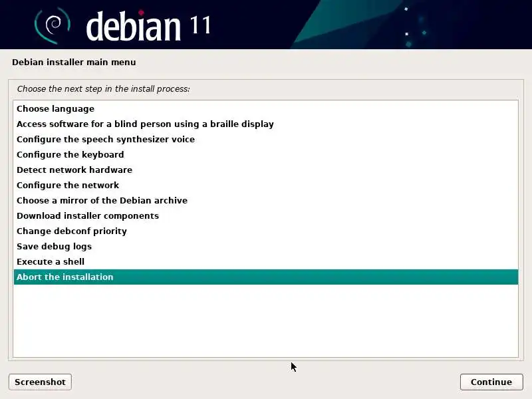Viewport: 532px width, 399px height.
Task: Pick Detect network hardware
Action: pyautogui.click(x=266, y=170)
